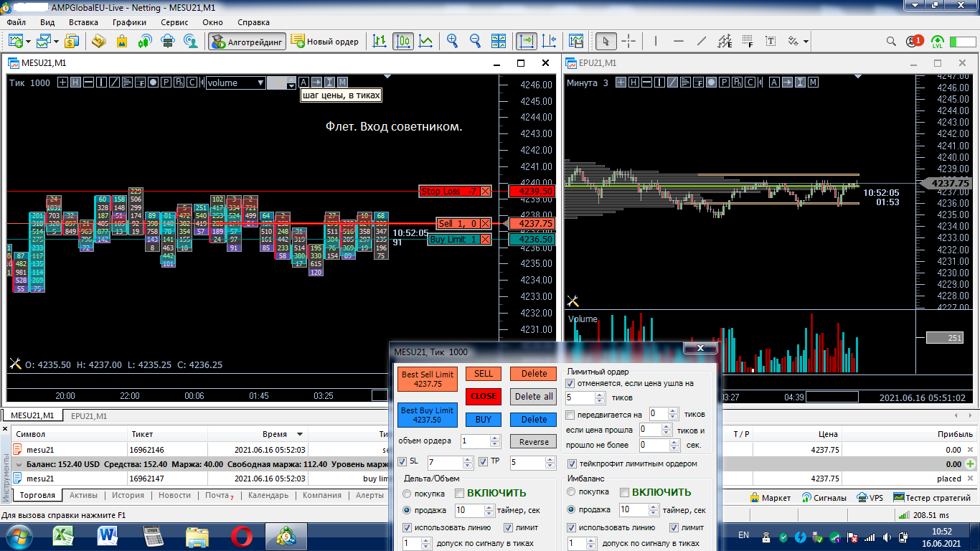Screen dimensions: 980x551
Task: Switch chart to line chart mode
Action: point(426,42)
